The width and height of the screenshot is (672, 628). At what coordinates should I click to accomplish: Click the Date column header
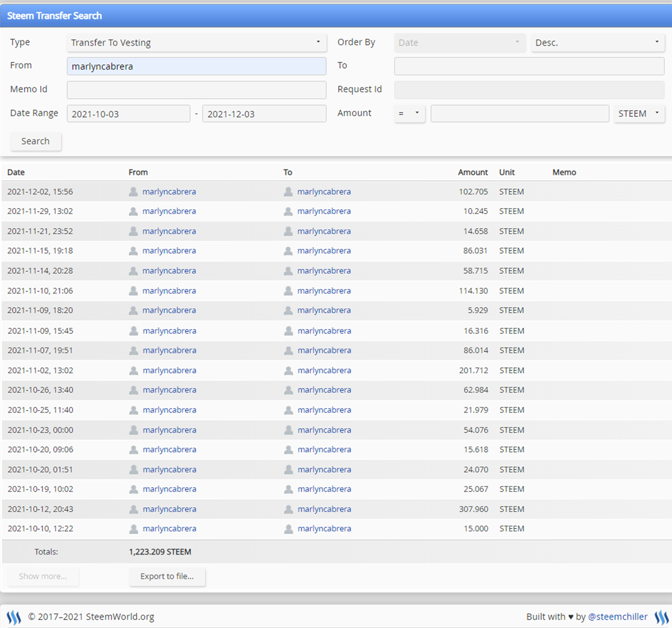(16, 172)
